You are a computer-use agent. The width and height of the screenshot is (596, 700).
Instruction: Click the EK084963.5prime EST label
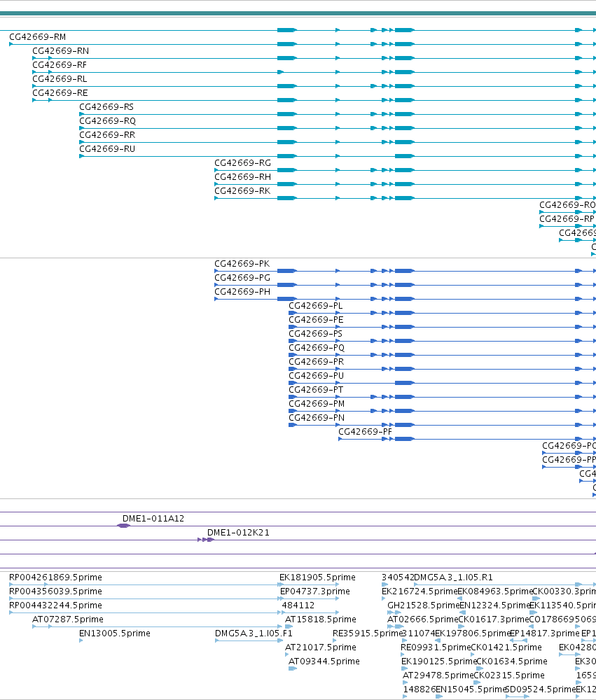pyautogui.click(x=495, y=591)
